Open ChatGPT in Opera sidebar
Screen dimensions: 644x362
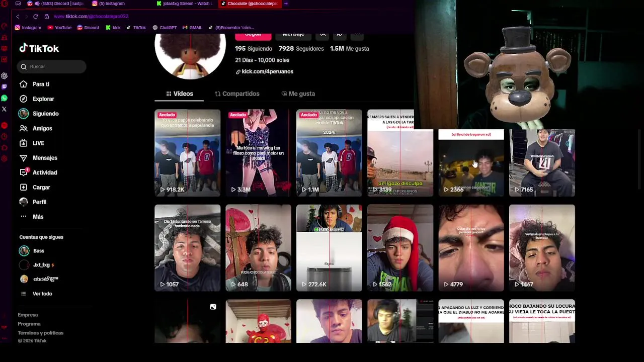[x=5, y=76]
